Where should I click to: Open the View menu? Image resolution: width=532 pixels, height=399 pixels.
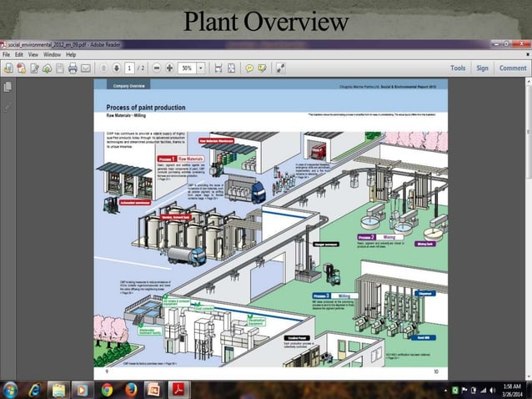pyautogui.click(x=33, y=54)
